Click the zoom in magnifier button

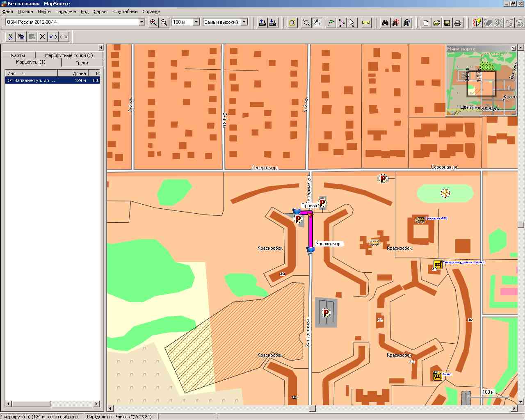pyautogui.click(x=153, y=23)
